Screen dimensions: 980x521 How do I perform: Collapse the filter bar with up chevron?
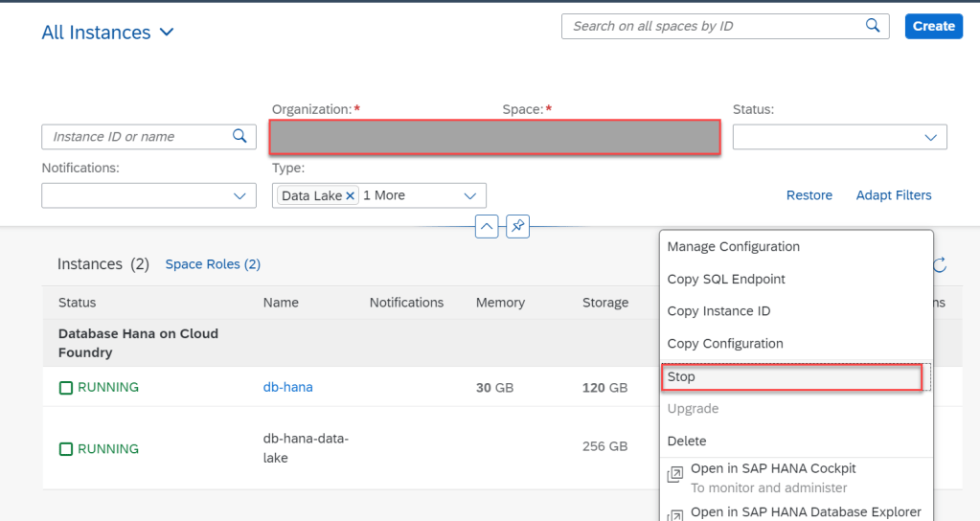coord(487,227)
